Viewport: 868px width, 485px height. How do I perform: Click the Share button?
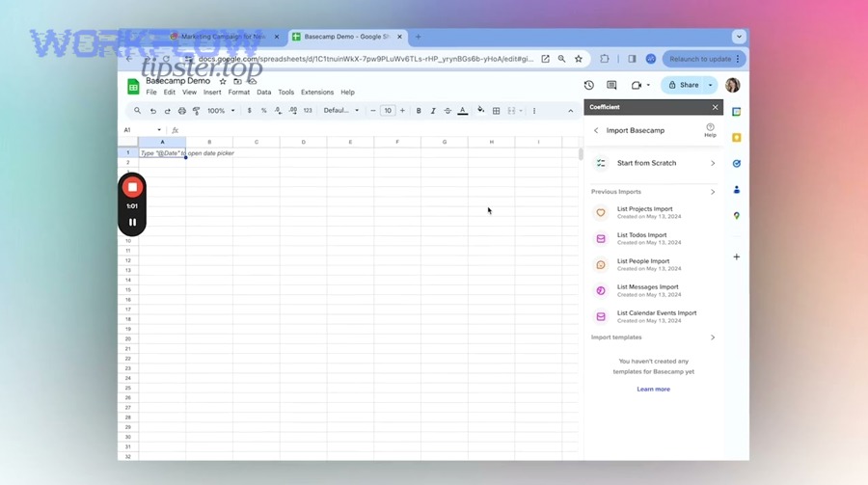click(x=683, y=85)
